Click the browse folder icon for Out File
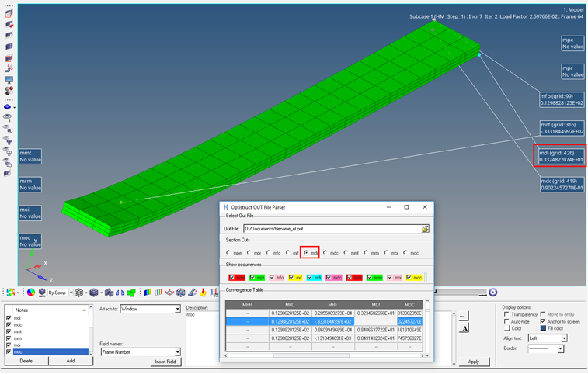 (425, 229)
